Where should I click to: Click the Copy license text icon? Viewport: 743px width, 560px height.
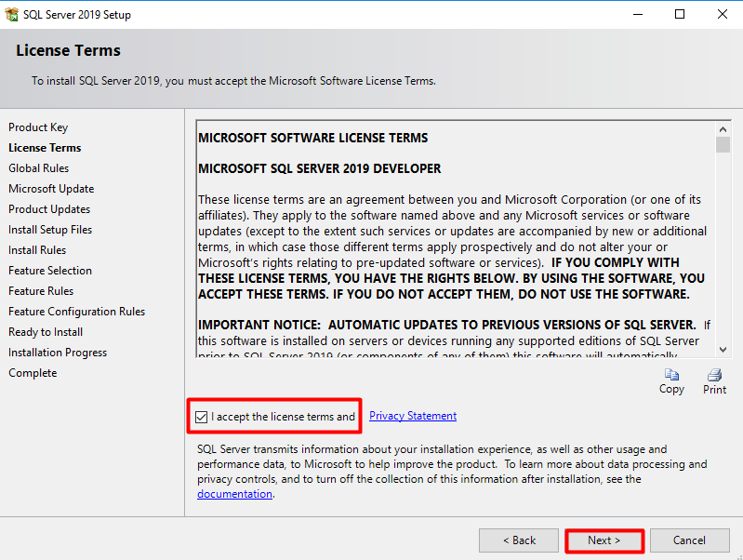(671, 375)
